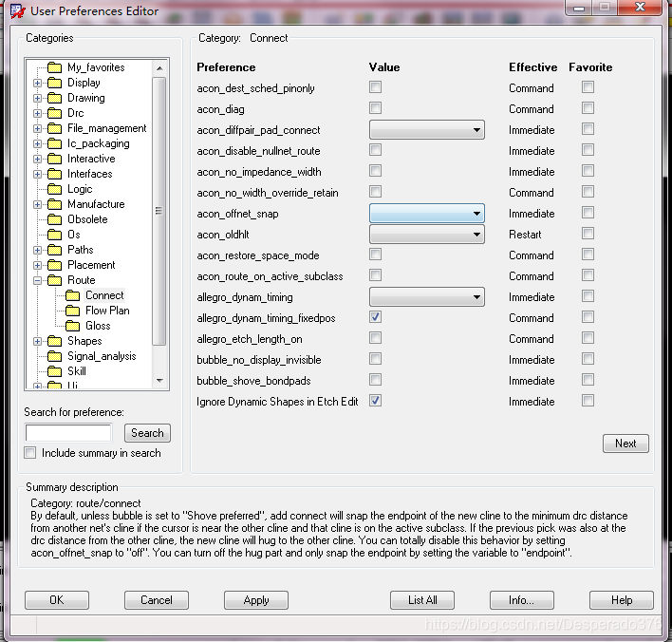
Task: Click the categories scrollbar thumb
Action: coord(159,211)
